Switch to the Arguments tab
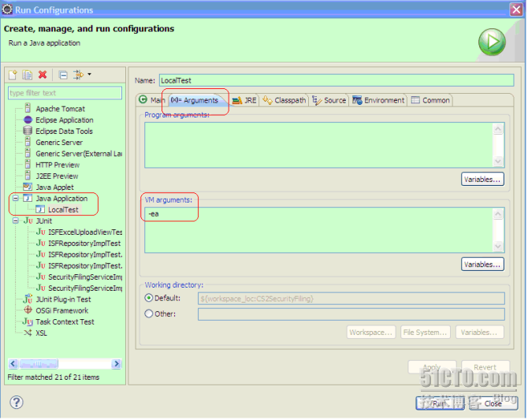The height and width of the screenshot is (420, 528). 195,100
